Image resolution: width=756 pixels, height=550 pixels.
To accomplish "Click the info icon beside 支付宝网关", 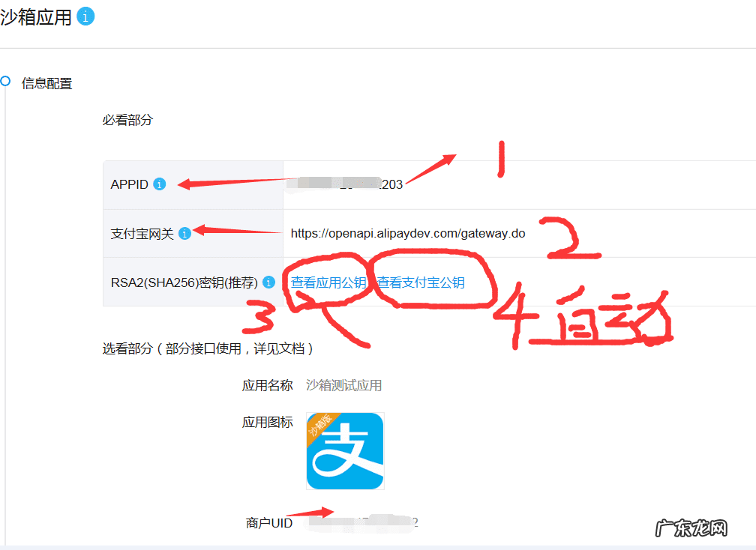I will (184, 233).
